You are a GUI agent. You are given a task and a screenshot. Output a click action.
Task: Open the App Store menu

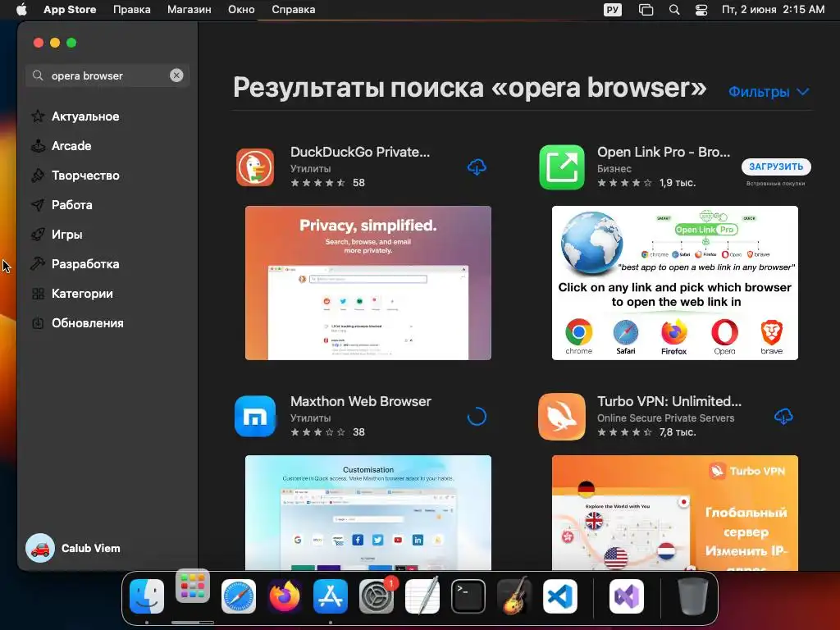click(x=70, y=10)
